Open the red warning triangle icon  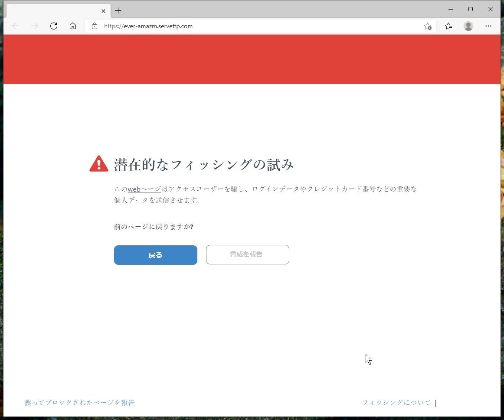pyautogui.click(x=98, y=163)
